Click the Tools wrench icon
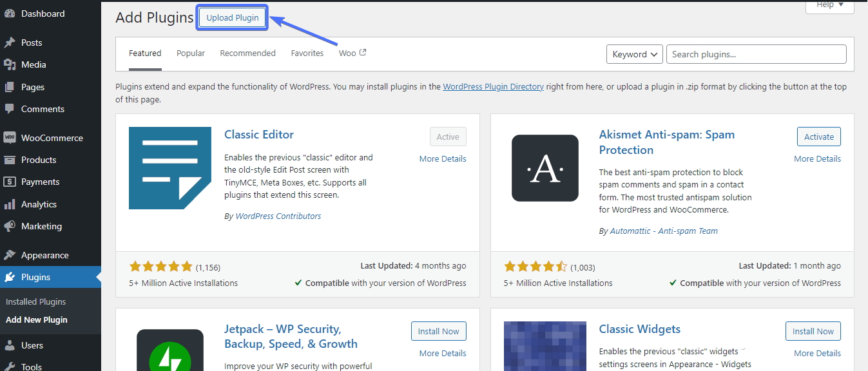 pos(10,366)
